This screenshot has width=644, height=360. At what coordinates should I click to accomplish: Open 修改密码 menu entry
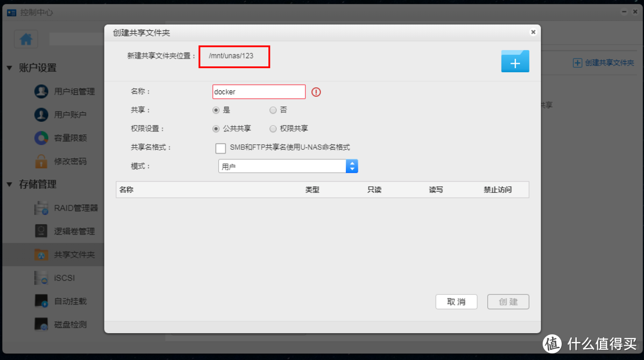(x=70, y=161)
